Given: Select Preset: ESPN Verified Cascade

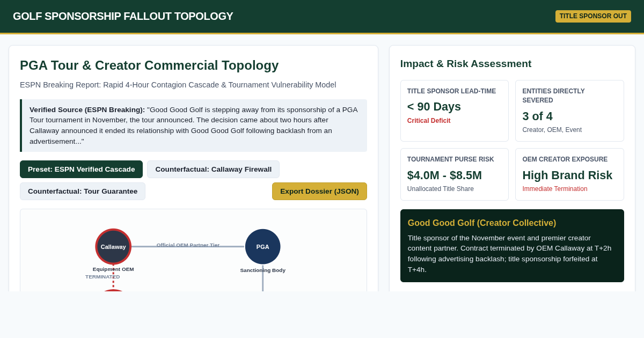Looking at the screenshot, I should tap(81, 169).
